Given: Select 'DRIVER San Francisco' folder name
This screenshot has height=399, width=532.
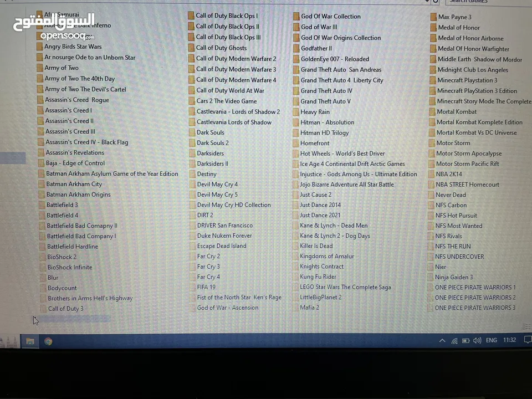Looking at the screenshot, I should click(x=225, y=226).
